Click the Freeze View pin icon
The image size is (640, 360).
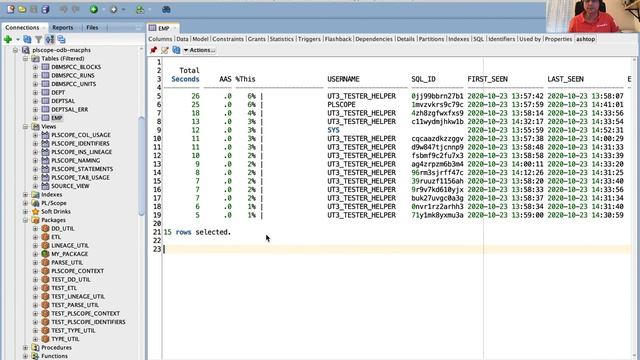pos(153,50)
